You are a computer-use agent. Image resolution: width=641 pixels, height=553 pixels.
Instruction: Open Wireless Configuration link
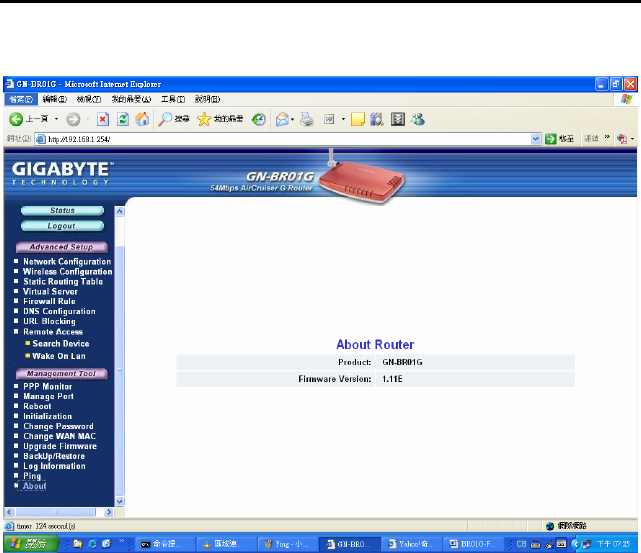point(67,272)
